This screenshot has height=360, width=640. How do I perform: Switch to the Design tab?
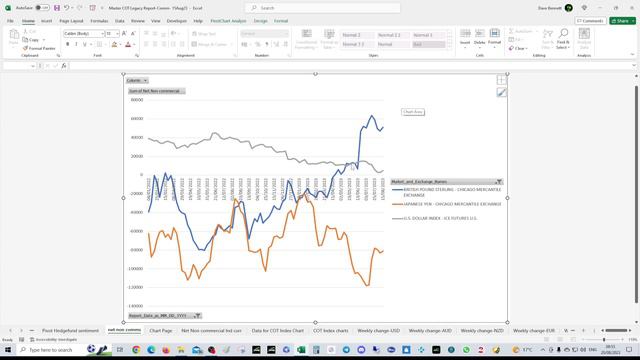[260, 21]
